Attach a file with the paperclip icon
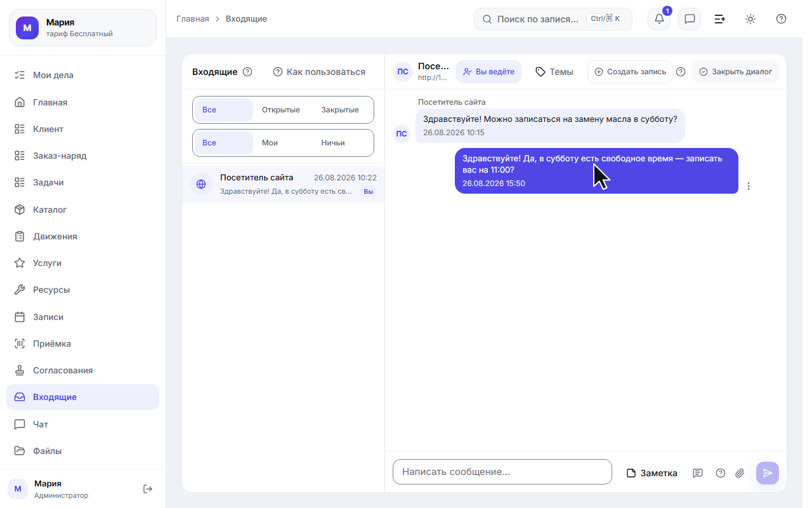Viewport: 812px width, 508px height. coord(740,473)
